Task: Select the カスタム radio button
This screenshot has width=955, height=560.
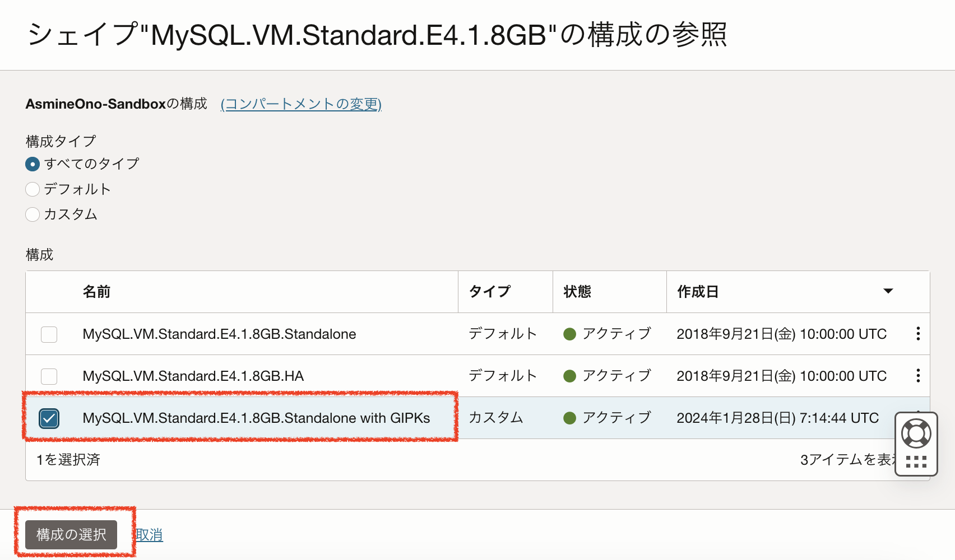Action: click(x=33, y=214)
